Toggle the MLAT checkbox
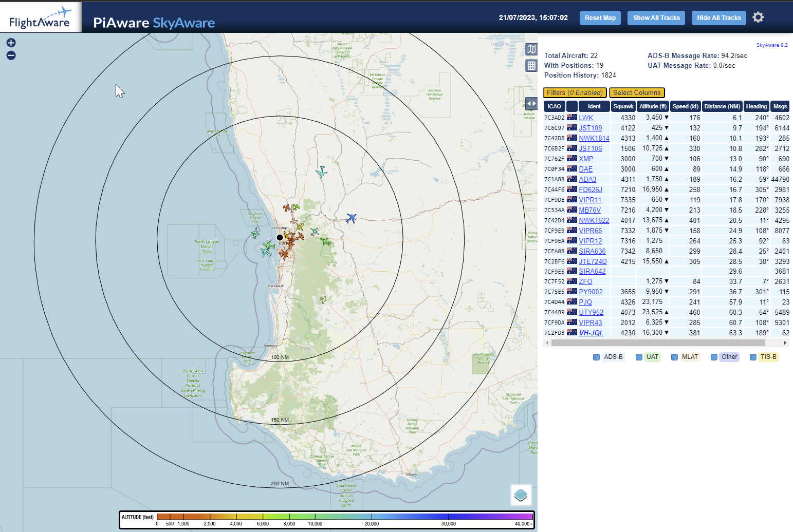The image size is (793, 532). (x=674, y=356)
